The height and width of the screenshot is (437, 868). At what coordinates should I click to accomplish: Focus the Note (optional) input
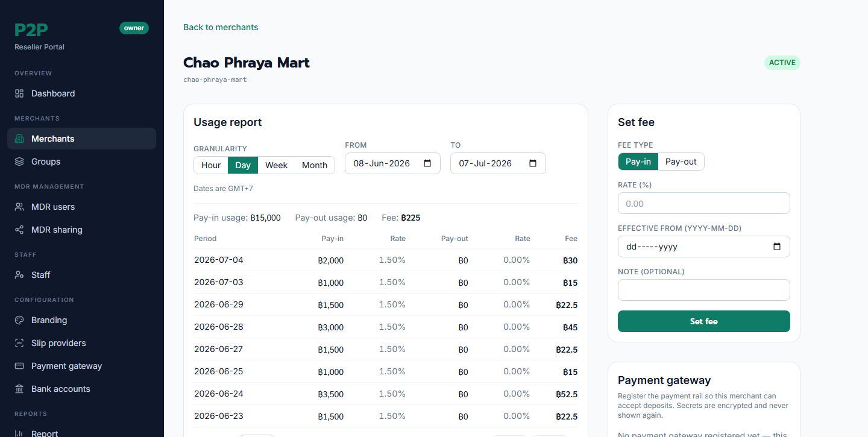click(x=704, y=290)
